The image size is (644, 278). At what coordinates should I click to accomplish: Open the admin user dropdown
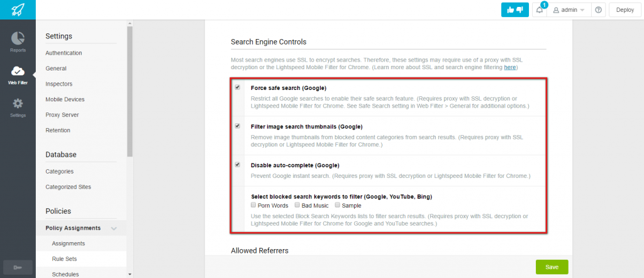point(569,10)
